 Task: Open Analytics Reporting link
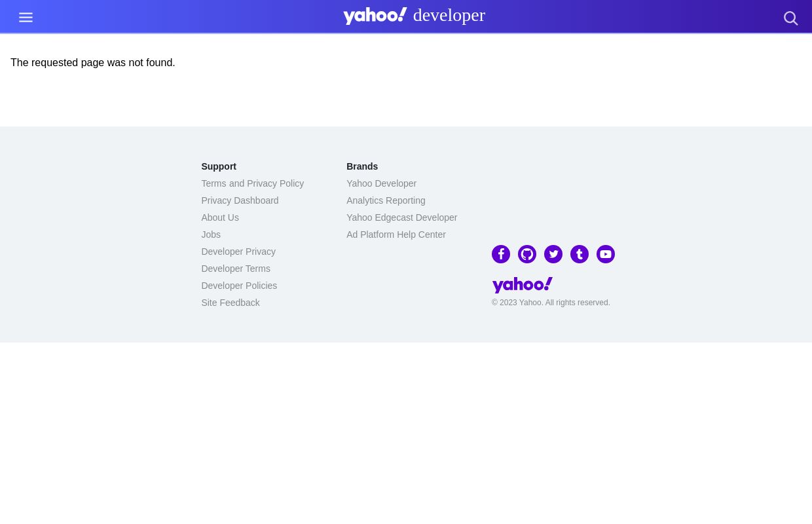pyautogui.click(x=386, y=200)
